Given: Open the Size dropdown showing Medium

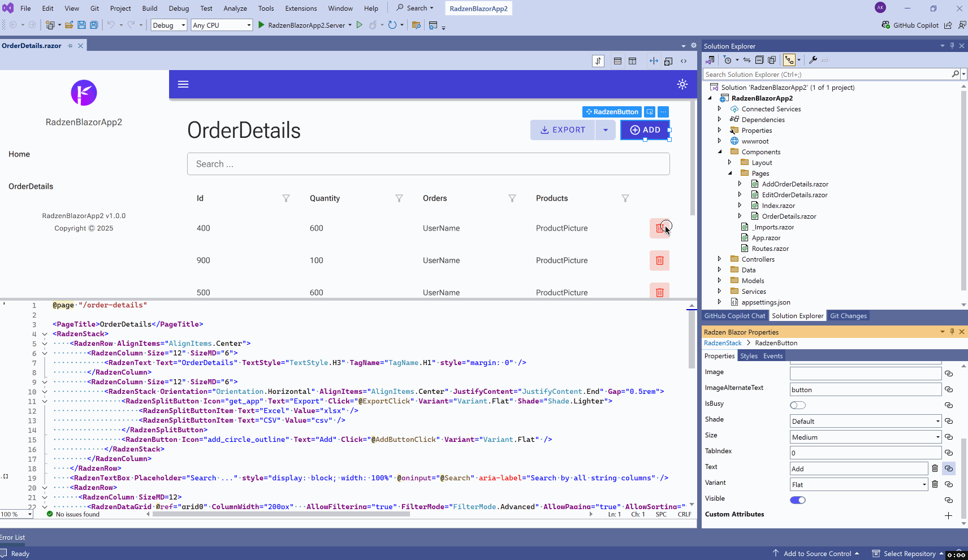Looking at the screenshot, I should 866,437.
